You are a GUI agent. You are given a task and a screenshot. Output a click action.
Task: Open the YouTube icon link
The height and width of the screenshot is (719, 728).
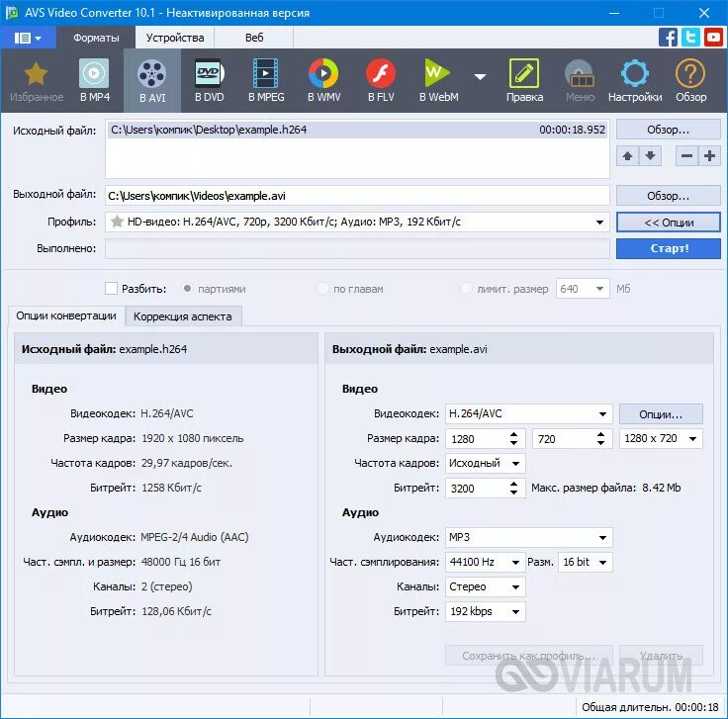713,38
